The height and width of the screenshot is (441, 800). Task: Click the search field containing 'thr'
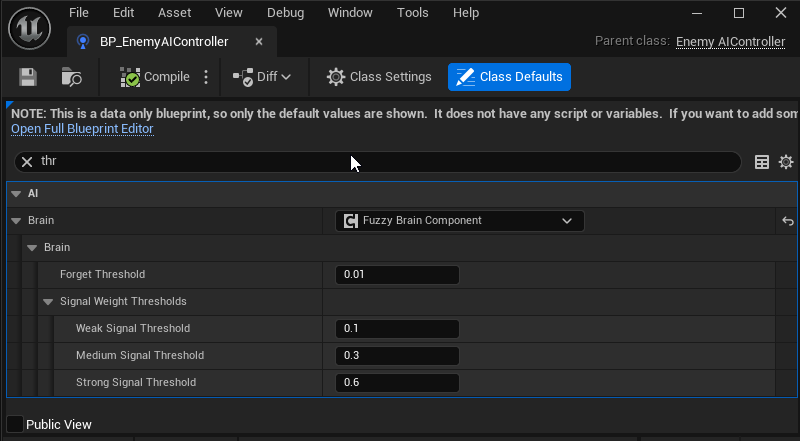click(x=378, y=162)
